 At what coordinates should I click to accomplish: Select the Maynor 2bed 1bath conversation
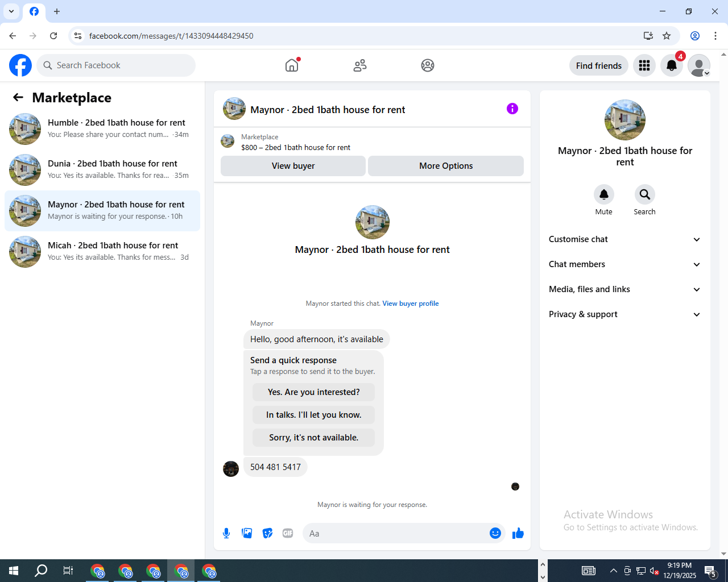click(x=102, y=211)
